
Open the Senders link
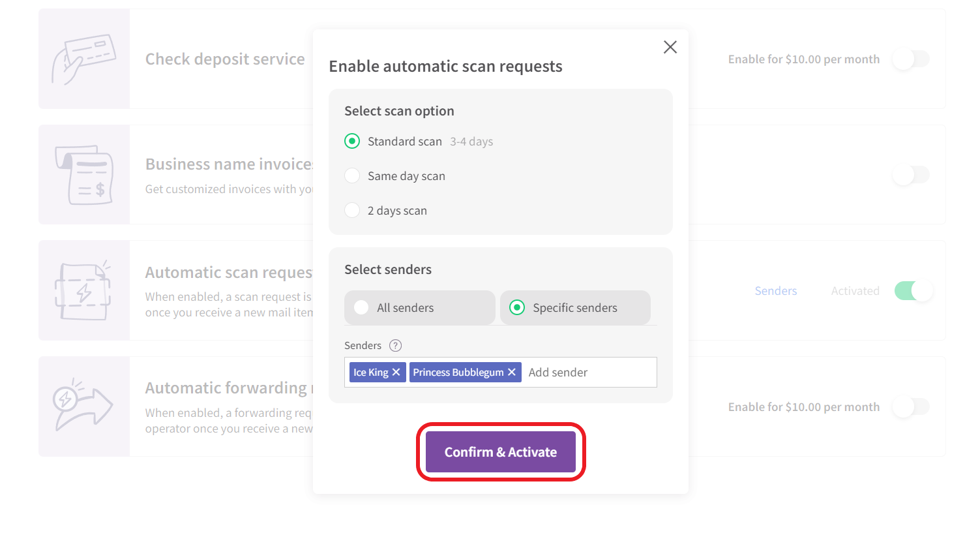pos(776,291)
